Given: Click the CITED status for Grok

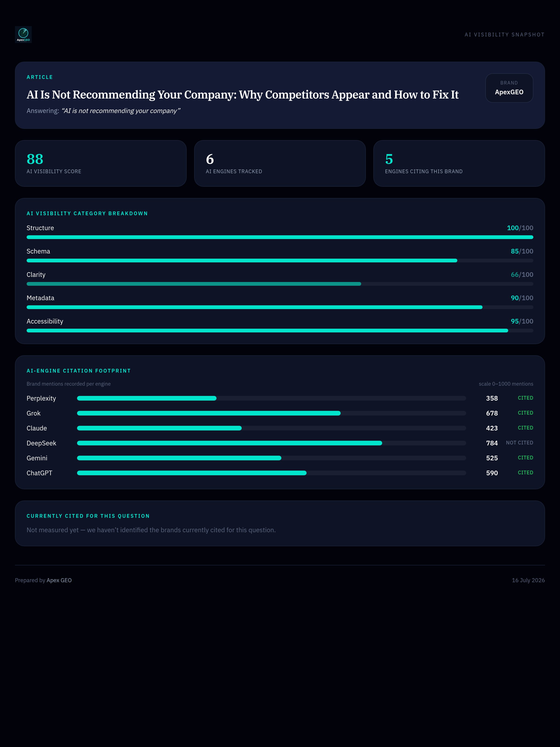Looking at the screenshot, I should [525, 413].
